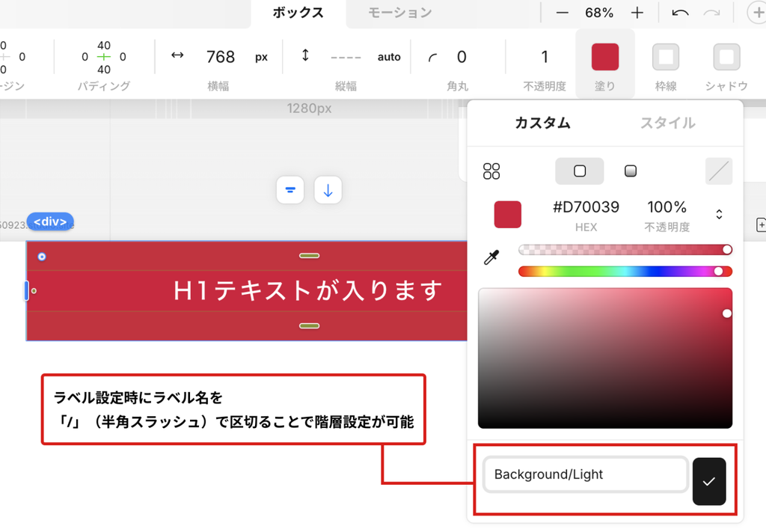Pick a color with the eyedropper tool
This screenshot has height=532, width=766.
coord(491,258)
